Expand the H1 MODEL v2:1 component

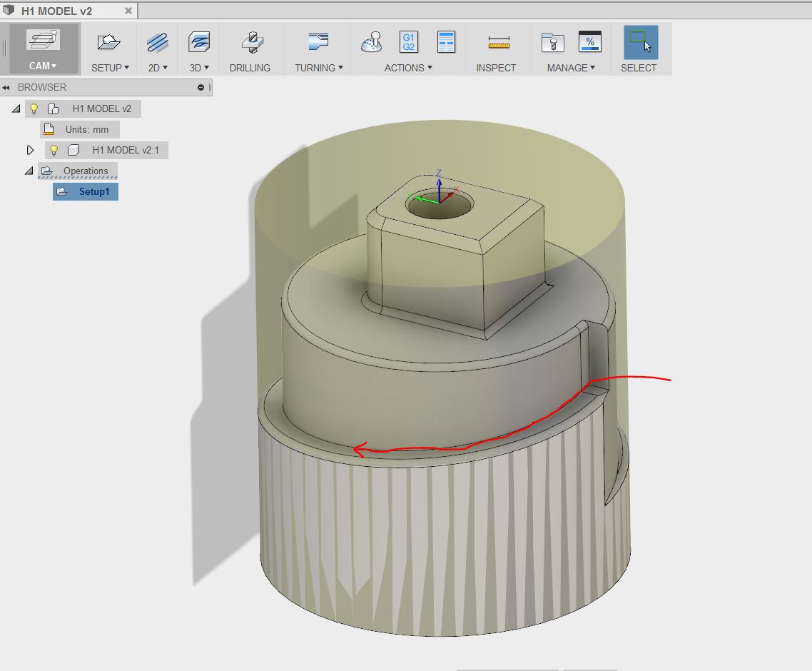click(30, 151)
